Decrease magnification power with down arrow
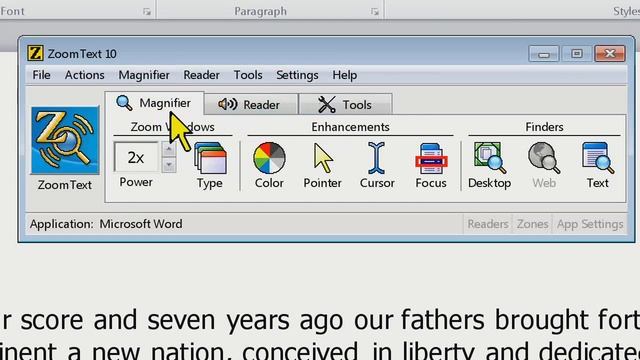The width and height of the screenshot is (640, 360). point(169,165)
